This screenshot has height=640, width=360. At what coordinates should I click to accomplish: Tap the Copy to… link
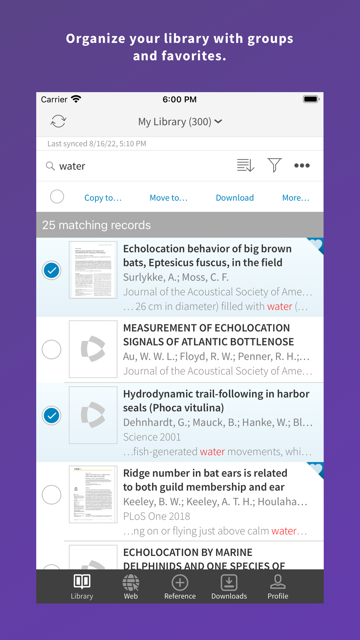click(x=103, y=198)
